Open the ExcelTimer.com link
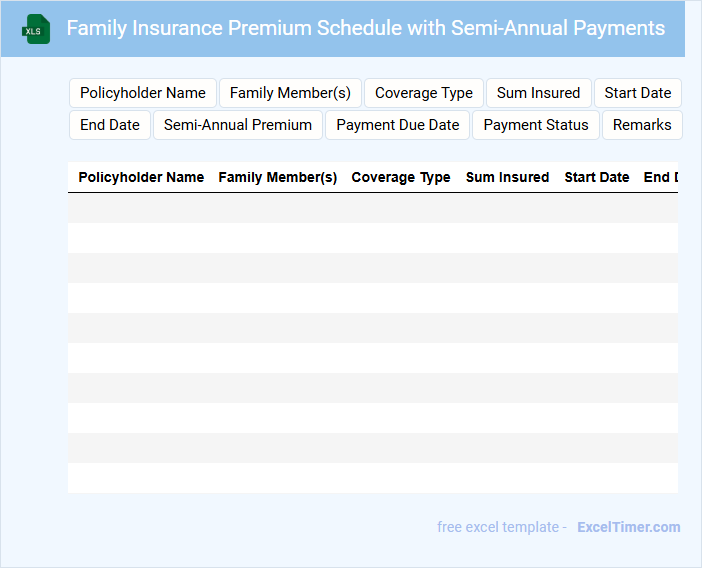702x568 pixels. click(628, 527)
